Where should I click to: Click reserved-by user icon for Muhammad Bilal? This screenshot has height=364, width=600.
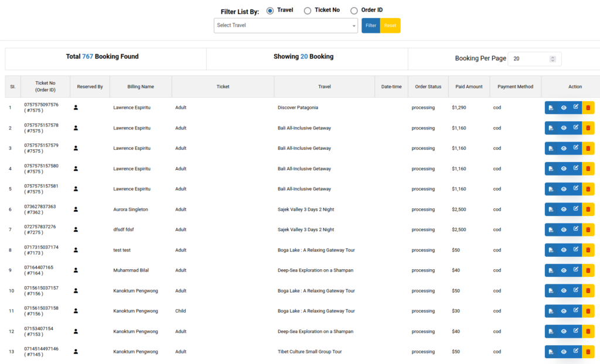pyautogui.click(x=76, y=270)
